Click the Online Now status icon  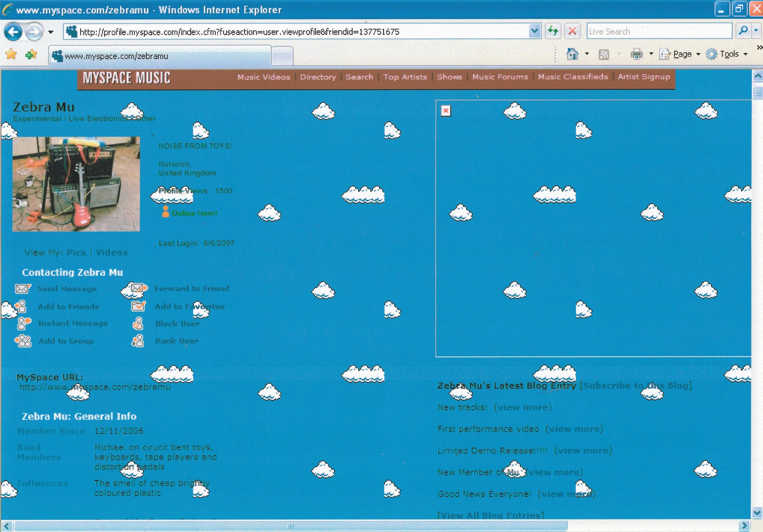click(x=165, y=212)
